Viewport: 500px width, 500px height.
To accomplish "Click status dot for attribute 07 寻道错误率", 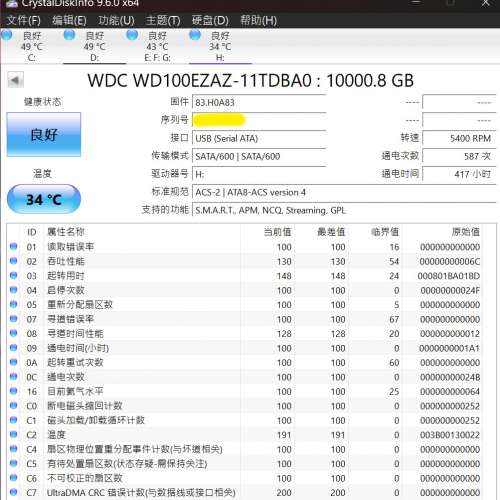I will click(13, 319).
